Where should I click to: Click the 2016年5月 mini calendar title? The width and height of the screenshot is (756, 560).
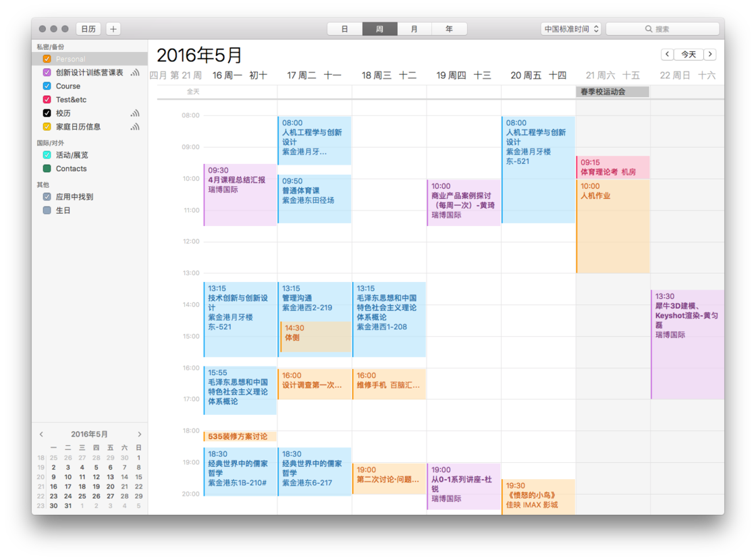pos(89,435)
